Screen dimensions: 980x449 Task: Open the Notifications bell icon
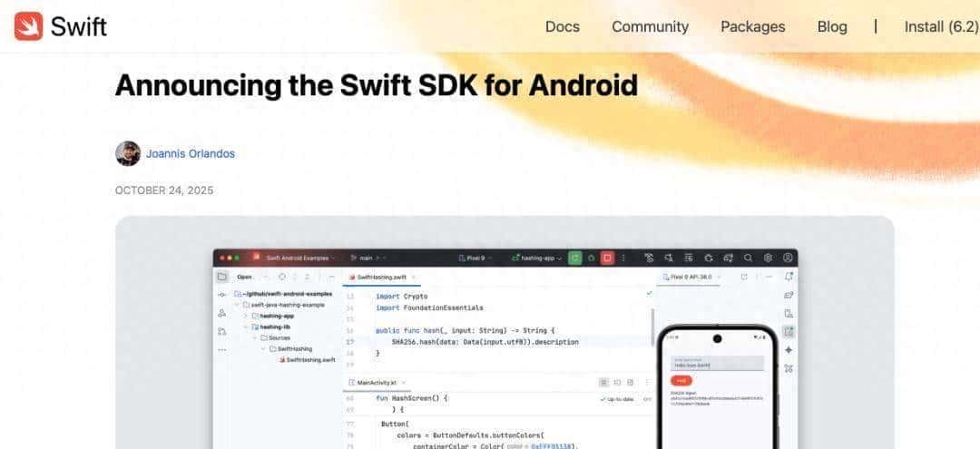point(789,277)
